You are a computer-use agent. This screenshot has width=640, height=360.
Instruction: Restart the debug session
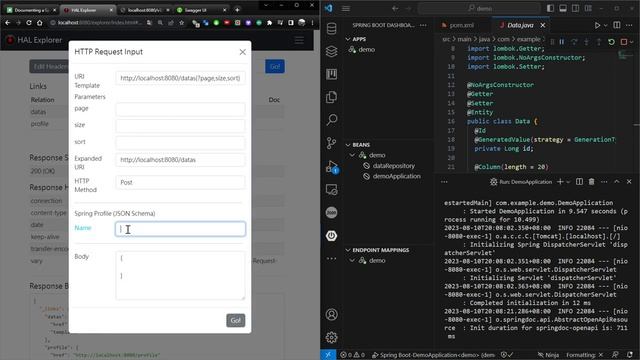(611, 42)
